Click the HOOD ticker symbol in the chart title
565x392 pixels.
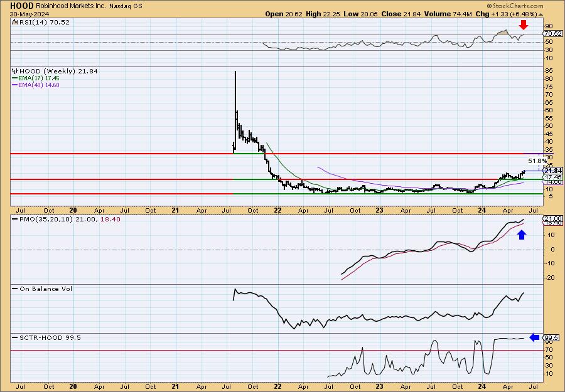click(x=21, y=6)
